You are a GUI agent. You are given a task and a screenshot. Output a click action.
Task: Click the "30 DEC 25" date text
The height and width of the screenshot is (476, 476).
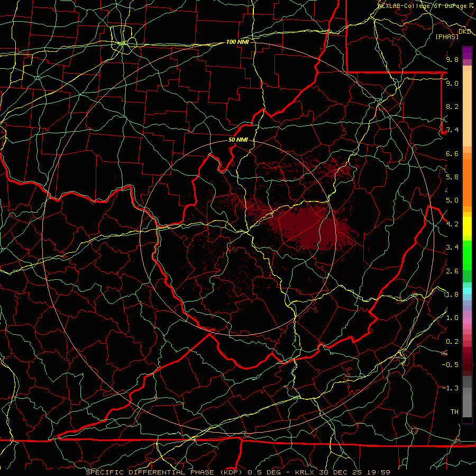point(341,472)
